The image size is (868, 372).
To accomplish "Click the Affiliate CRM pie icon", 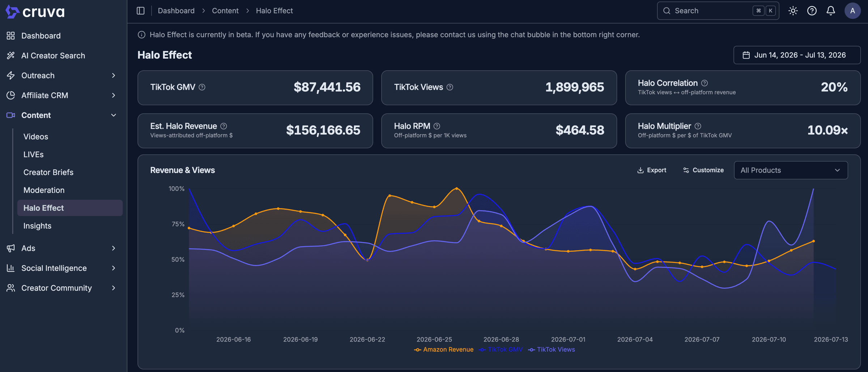I will pyautogui.click(x=10, y=95).
